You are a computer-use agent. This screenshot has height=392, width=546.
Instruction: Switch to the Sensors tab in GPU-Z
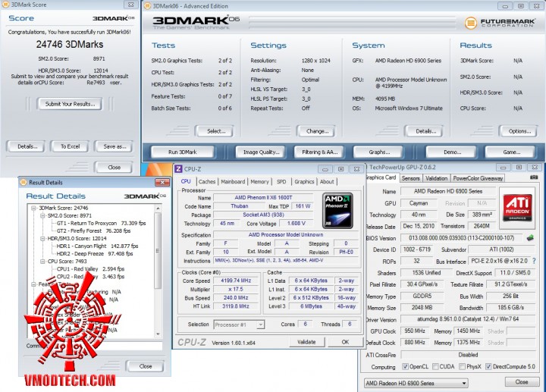point(410,178)
